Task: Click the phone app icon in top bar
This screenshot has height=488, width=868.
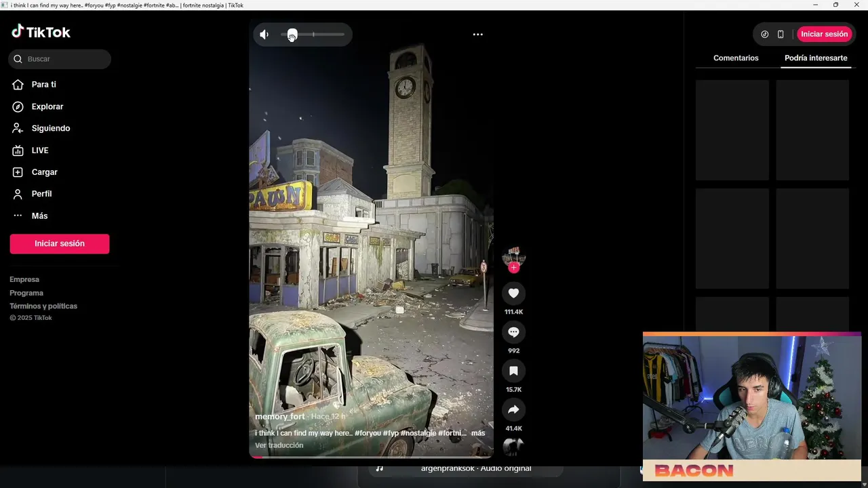Action: 781,35
